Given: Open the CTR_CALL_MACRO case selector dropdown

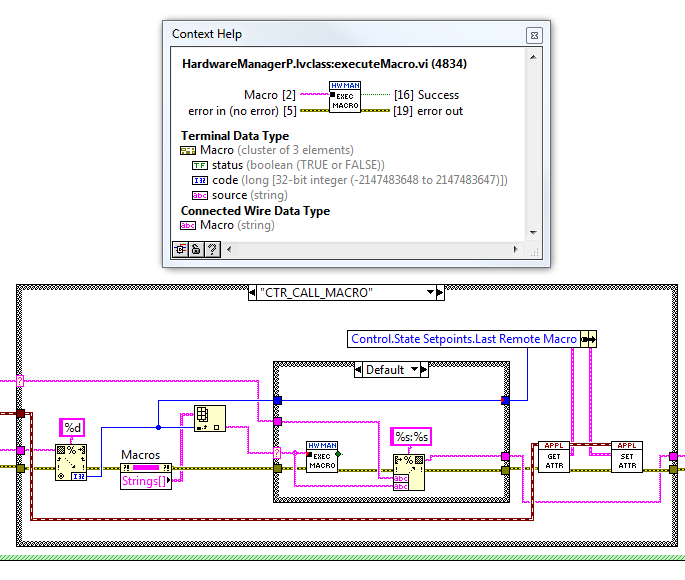Looking at the screenshot, I should click(x=430, y=292).
